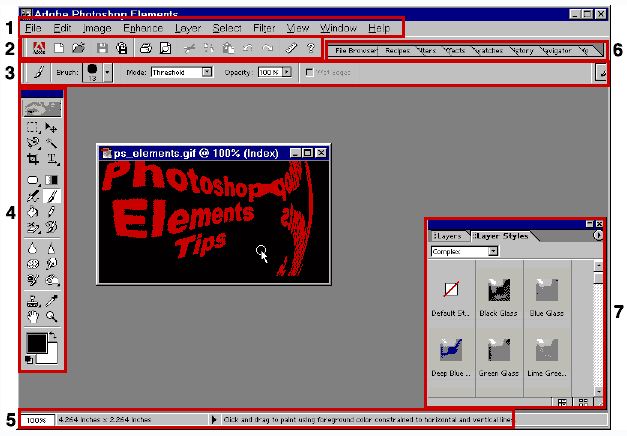Select the rounded rectangle Shape tool
This screenshot has height=436, width=627.
33,180
